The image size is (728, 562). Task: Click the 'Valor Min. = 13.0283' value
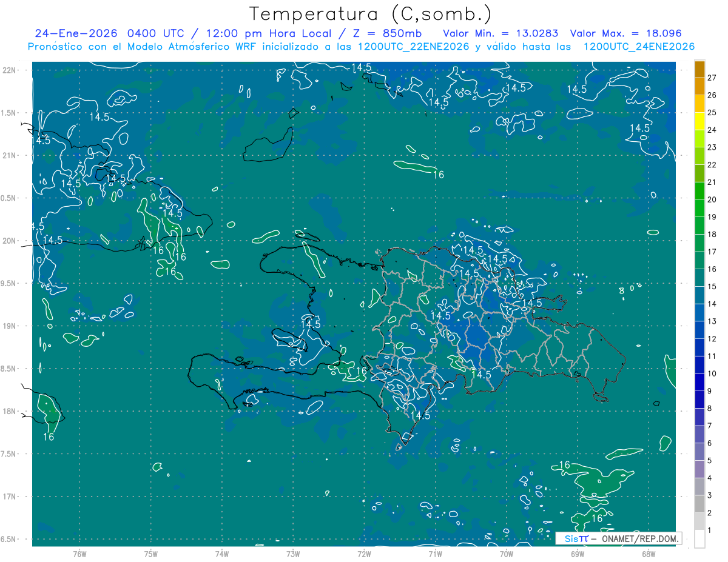click(x=501, y=33)
